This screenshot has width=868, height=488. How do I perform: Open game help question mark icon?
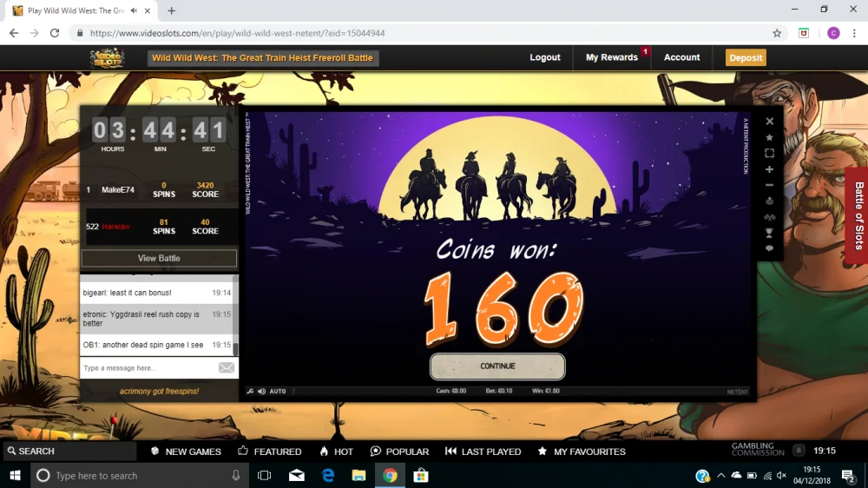pyautogui.click(x=293, y=391)
